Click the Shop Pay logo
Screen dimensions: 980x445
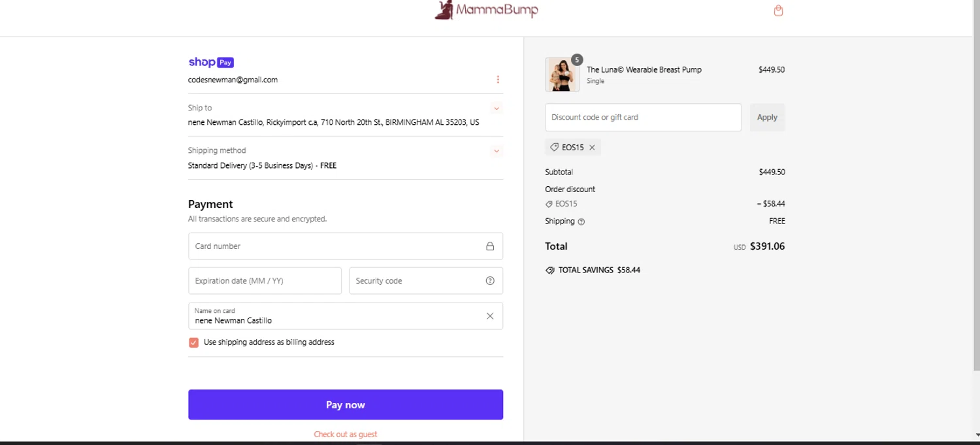pyautogui.click(x=211, y=62)
